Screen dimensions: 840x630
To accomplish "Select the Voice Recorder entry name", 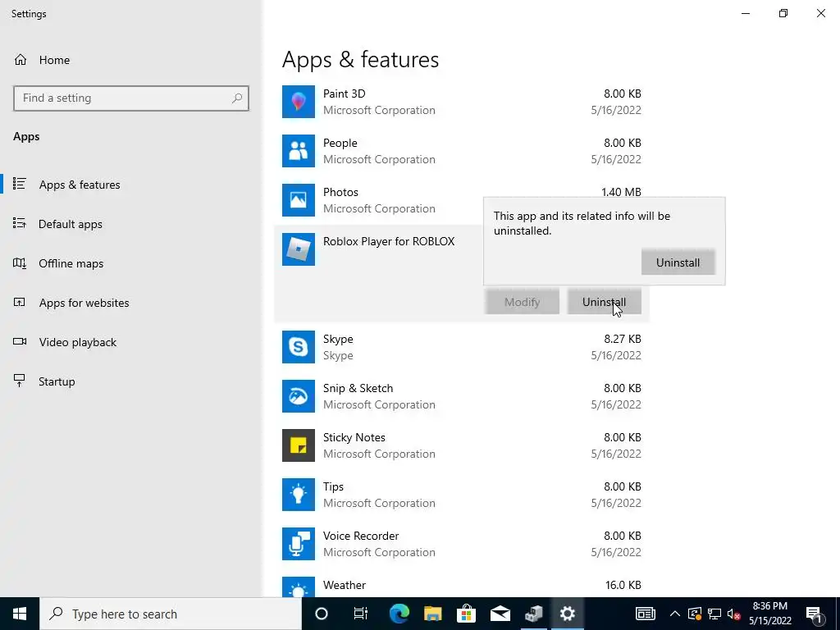I will click(361, 536).
